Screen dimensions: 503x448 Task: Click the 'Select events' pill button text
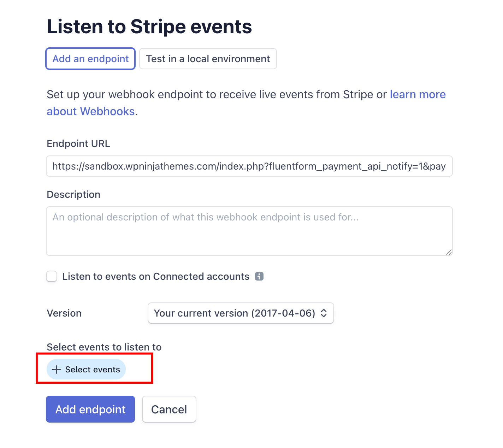pos(93,370)
